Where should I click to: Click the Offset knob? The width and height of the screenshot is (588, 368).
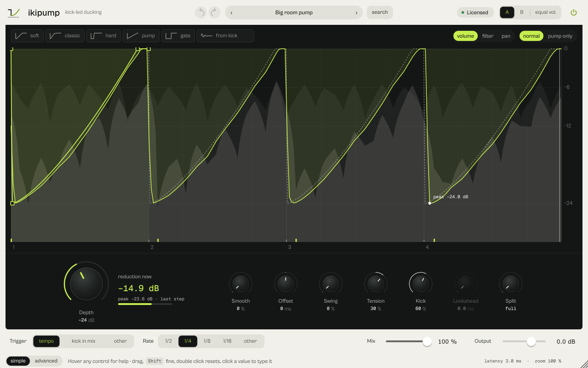(x=286, y=284)
